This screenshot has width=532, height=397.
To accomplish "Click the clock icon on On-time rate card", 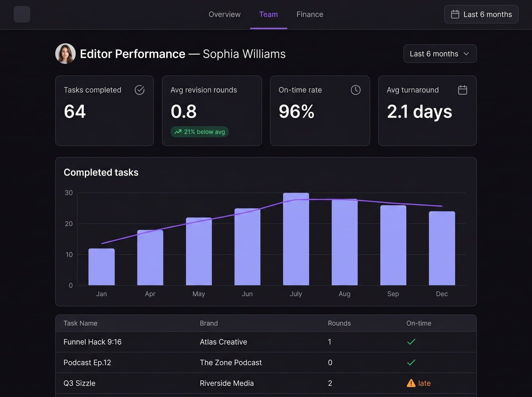I will (x=355, y=90).
